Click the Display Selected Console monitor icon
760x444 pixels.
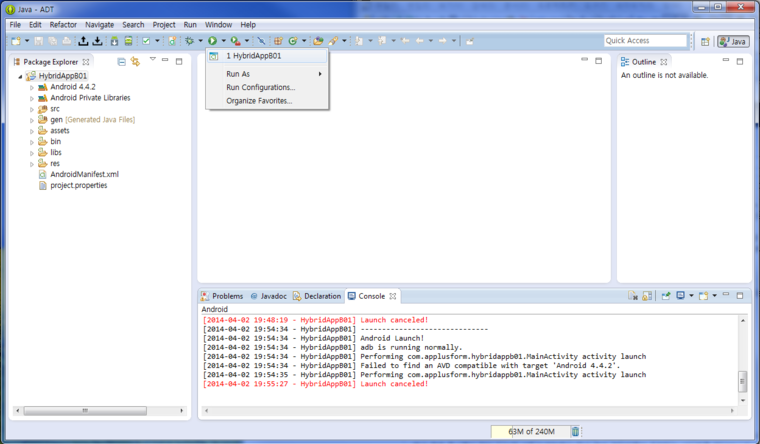[681, 296]
